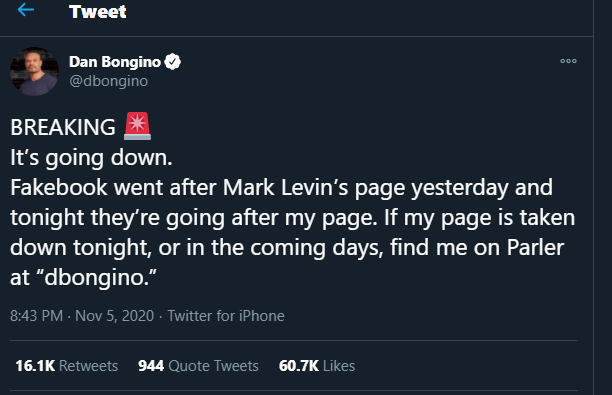
Task: Click the 8:43 PM timestamp
Action: [x=37, y=316]
